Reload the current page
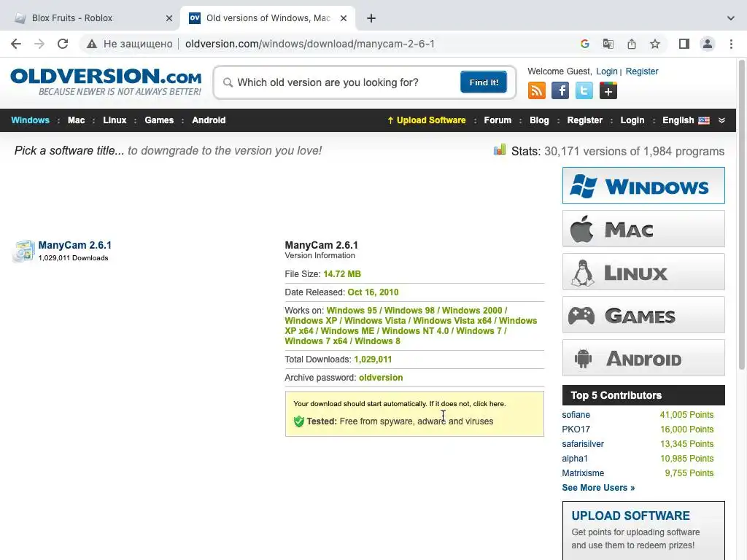Viewport: 747px width, 560px height. [63, 44]
